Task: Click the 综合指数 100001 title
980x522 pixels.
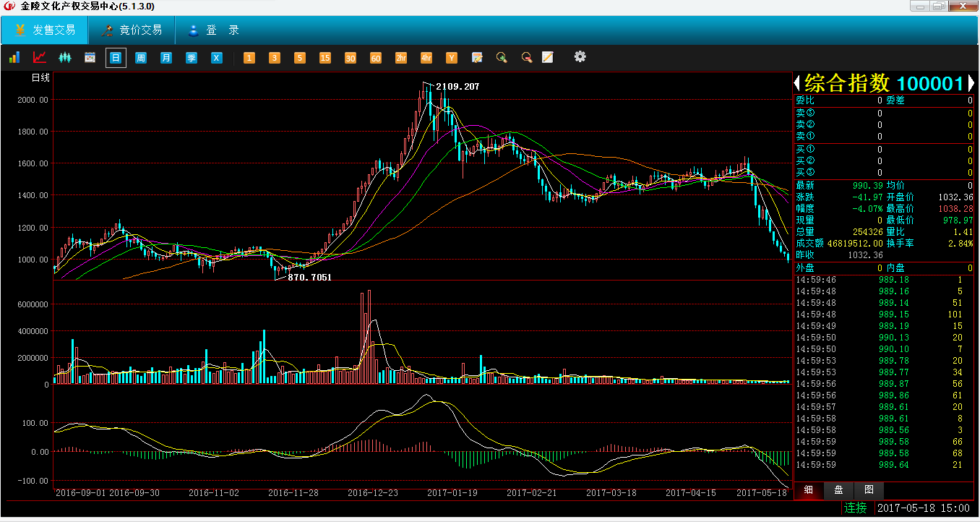Action: (x=885, y=83)
